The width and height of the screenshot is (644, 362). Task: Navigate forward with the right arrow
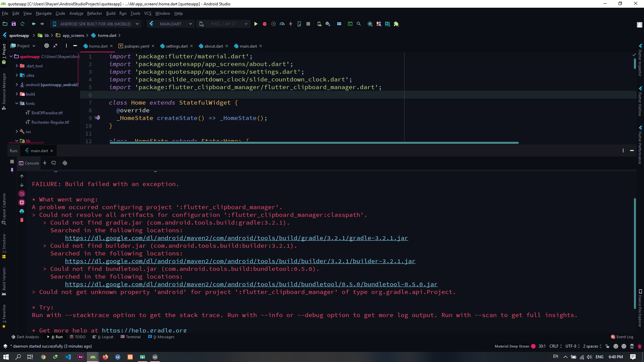tap(42, 24)
